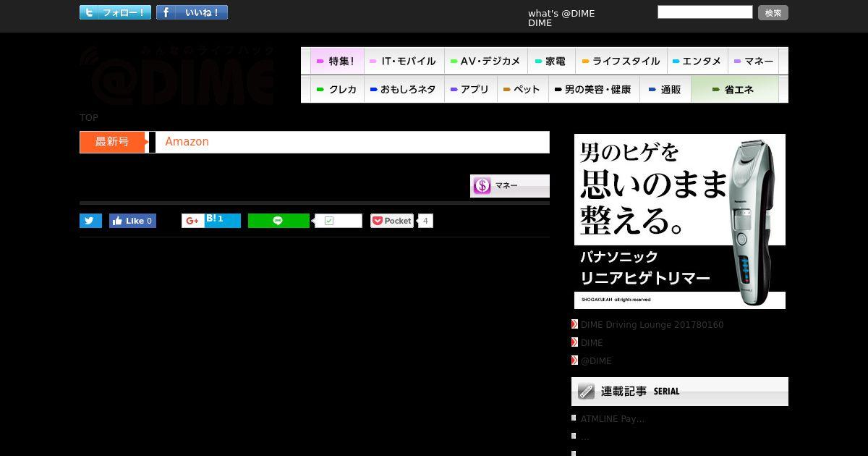Open the アプリ category
Image resolution: width=868 pixels, height=456 pixels.
[470, 90]
